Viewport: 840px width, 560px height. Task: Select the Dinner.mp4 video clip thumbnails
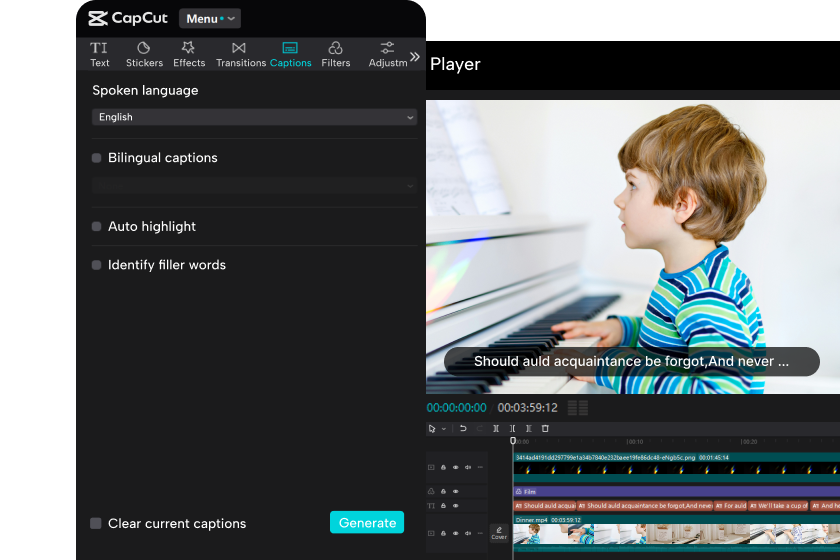pos(677,535)
